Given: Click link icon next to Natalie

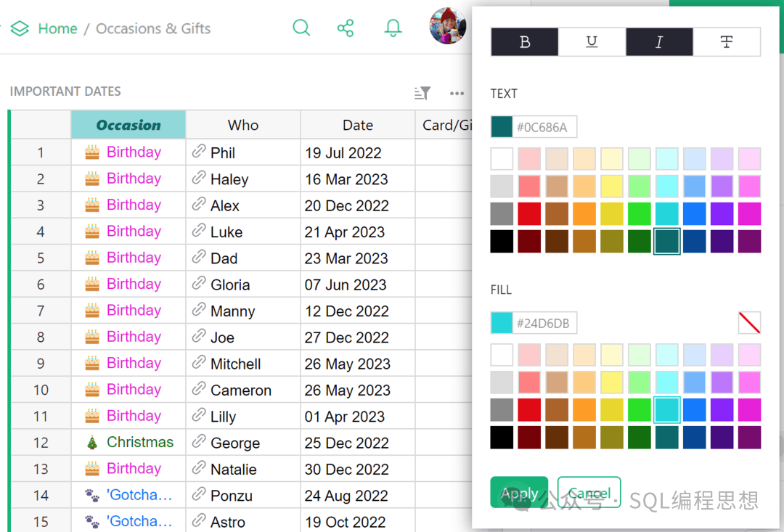Looking at the screenshot, I should pyautogui.click(x=199, y=467).
